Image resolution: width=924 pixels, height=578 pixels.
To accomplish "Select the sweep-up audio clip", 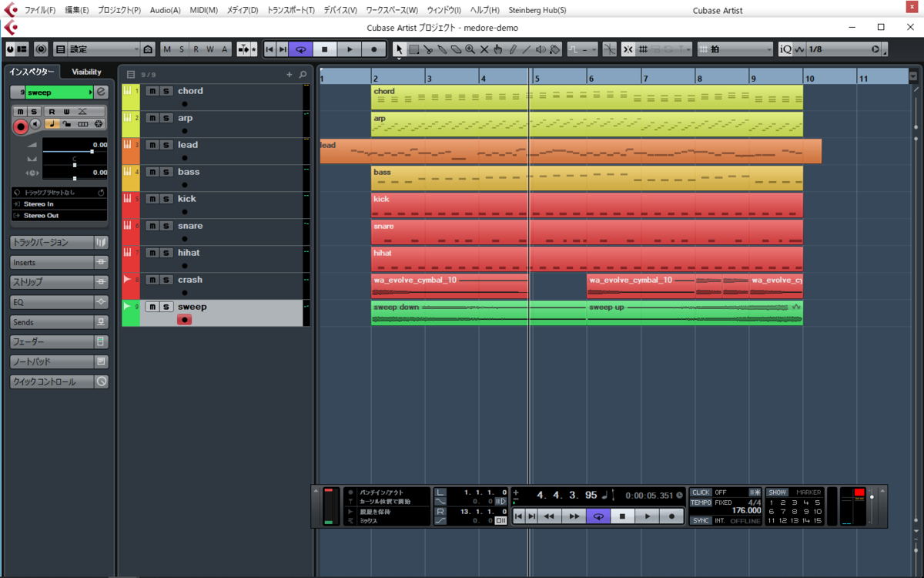I will (x=695, y=313).
